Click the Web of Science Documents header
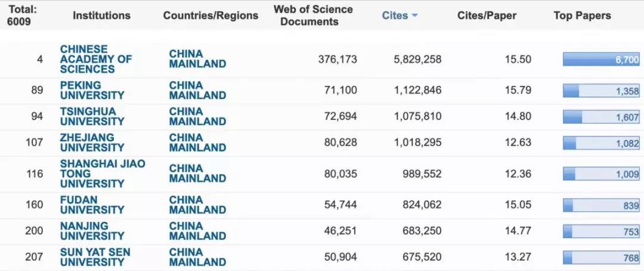644x271 pixels. point(312,16)
